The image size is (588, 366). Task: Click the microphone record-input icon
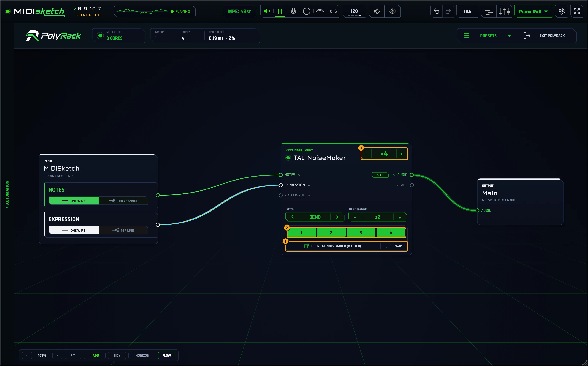[x=293, y=11]
